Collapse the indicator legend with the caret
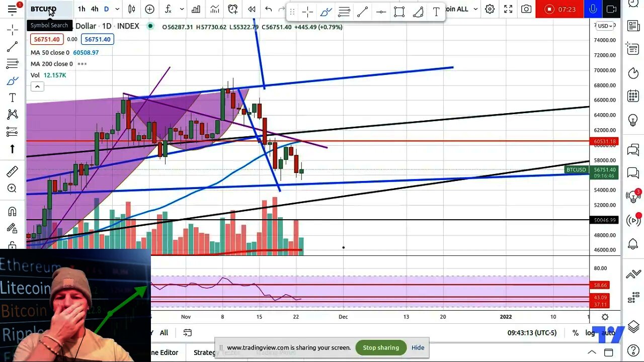644x362 pixels. (x=37, y=86)
